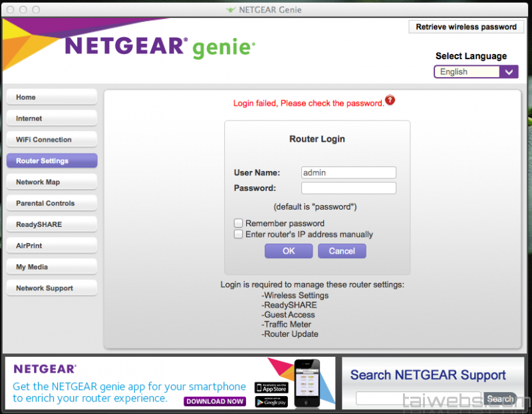Enable the Remember password checkbox
The image size is (532, 414).
(238, 224)
